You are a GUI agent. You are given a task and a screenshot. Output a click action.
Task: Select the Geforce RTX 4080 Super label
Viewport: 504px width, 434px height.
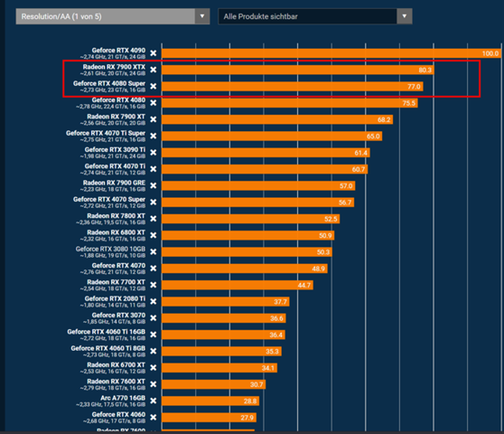tap(109, 83)
